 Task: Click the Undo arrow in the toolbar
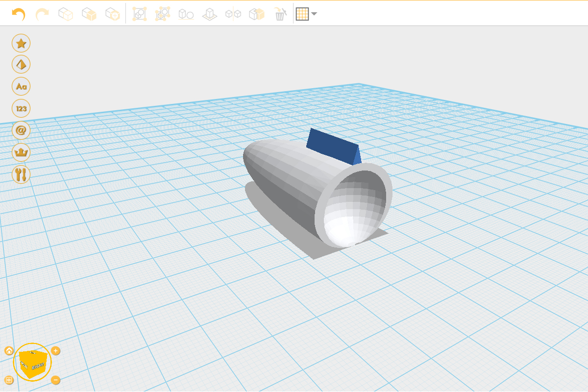(19, 14)
